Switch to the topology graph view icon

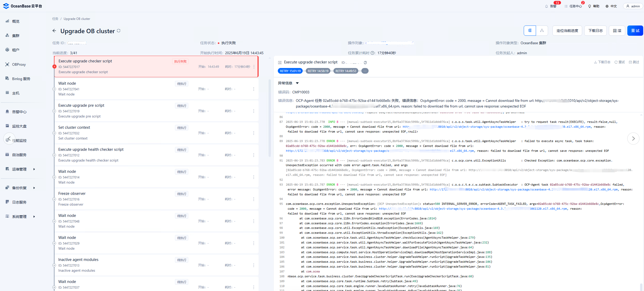(542, 31)
